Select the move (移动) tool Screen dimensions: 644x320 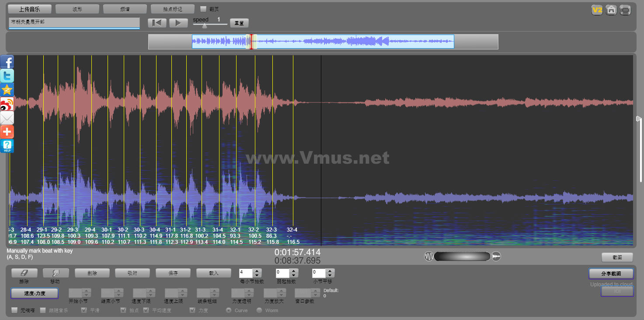pos(56,273)
